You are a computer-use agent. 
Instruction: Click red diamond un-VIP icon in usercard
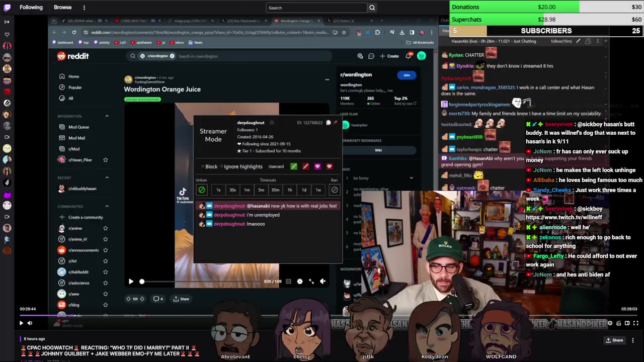click(330, 166)
